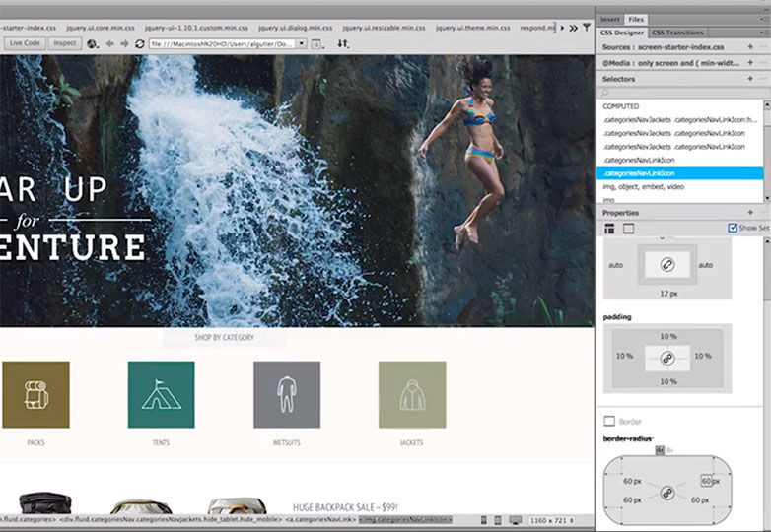Image resolution: width=771 pixels, height=532 pixels.
Task: Show more related files with the double arrow
Action: [x=572, y=28]
